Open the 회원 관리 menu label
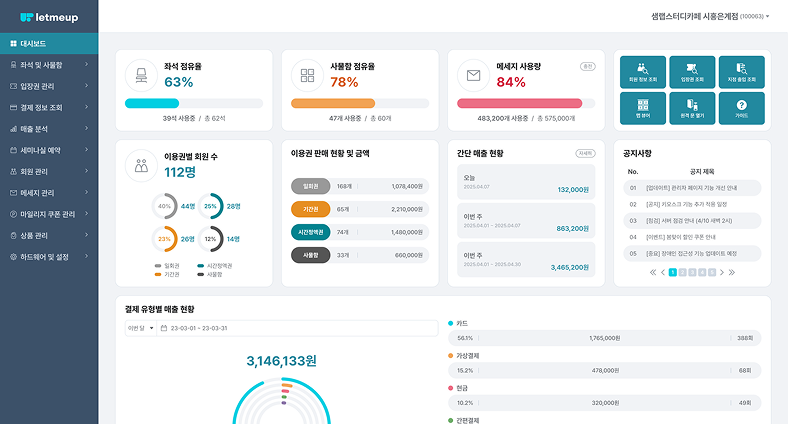This screenshot has height=424, width=788. tap(34, 172)
